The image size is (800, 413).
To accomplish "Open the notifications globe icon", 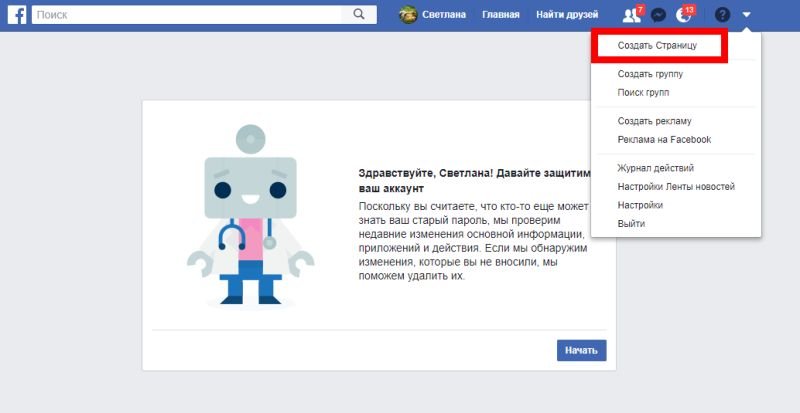I will tap(685, 15).
